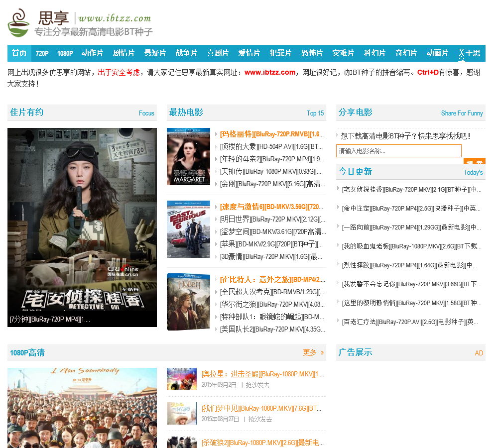Open the Margaret movie poster thumbnail
The height and width of the screenshot is (448, 493).
pos(188,156)
